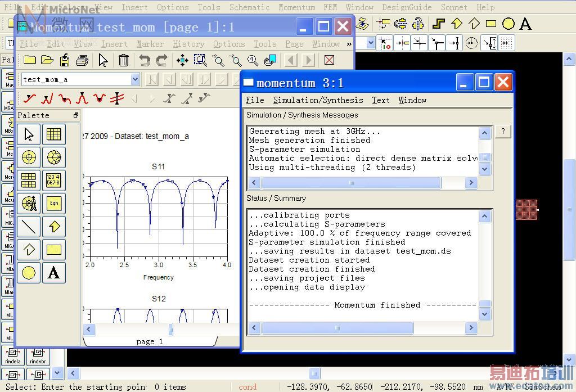Screen dimensions: 576x392
Task: Select the rectangular plot icon in Palette
Action: click(54, 134)
